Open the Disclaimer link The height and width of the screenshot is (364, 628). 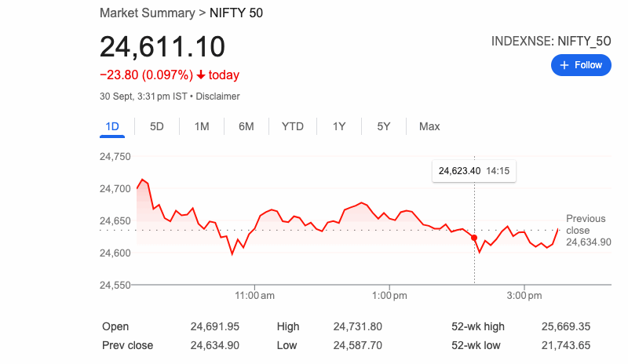[x=217, y=96]
